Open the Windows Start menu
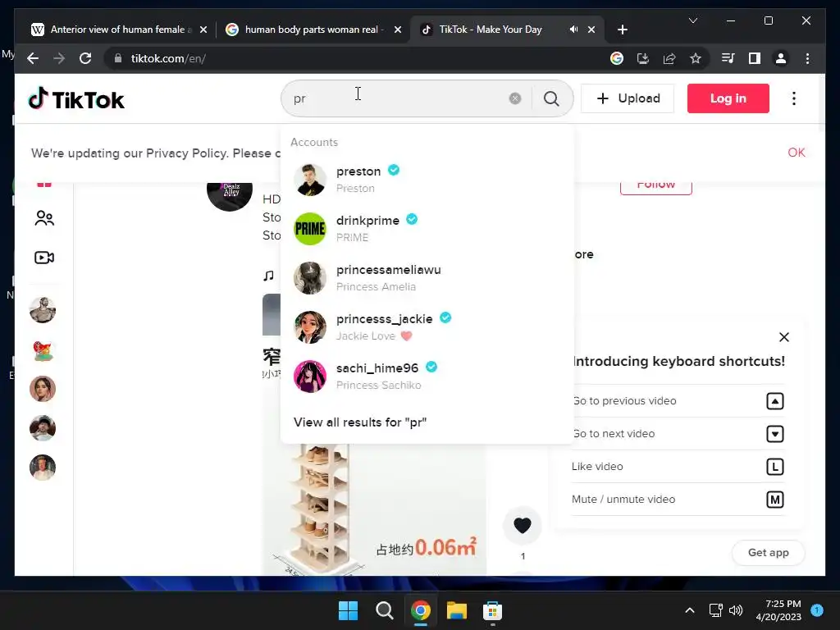This screenshot has width=840, height=630. [x=348, y=610]
